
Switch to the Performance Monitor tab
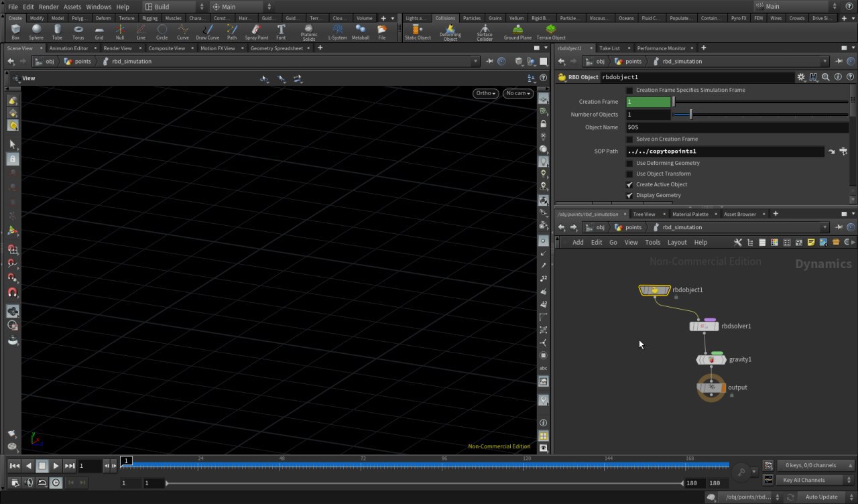pyautogui.click(x=661, y=48)
